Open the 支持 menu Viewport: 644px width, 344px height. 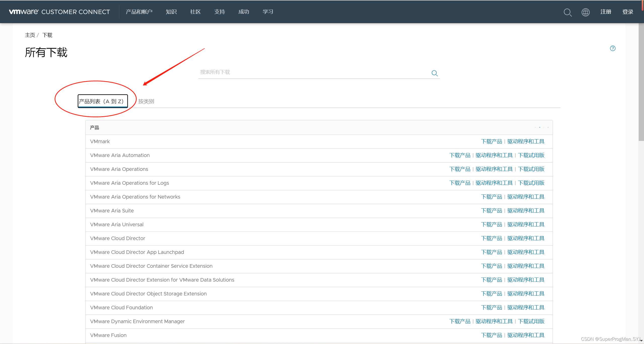click(x=219, y=12)
